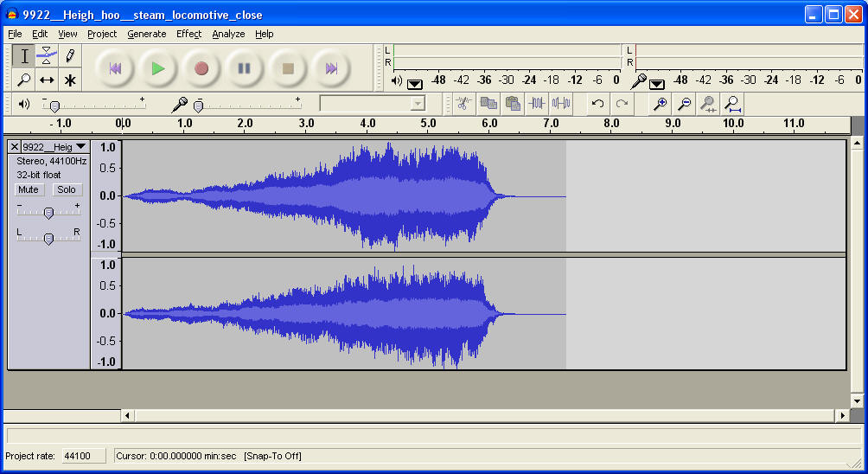Open the 9922__Heig track name dropdown

point(80,147)
